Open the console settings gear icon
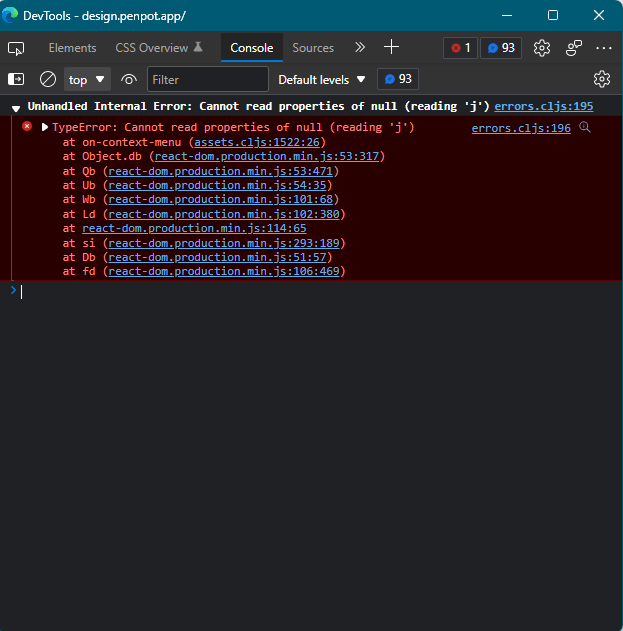623x631 pixels. (602, 79)
